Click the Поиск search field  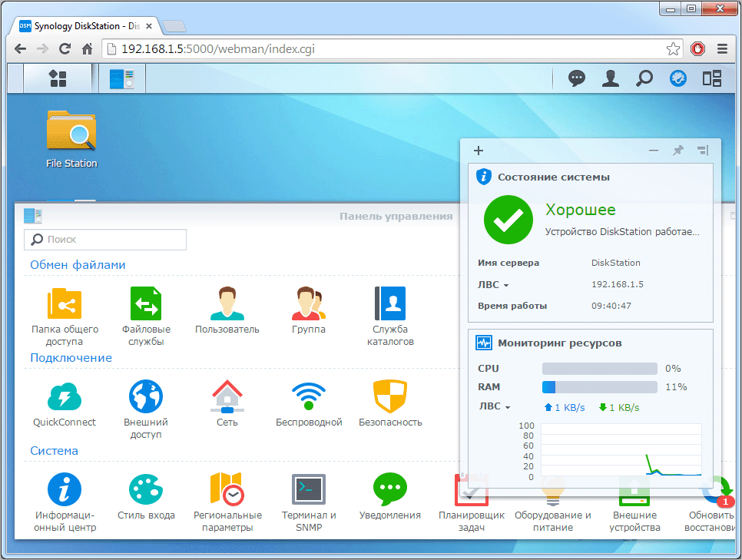tap(105, 240)
